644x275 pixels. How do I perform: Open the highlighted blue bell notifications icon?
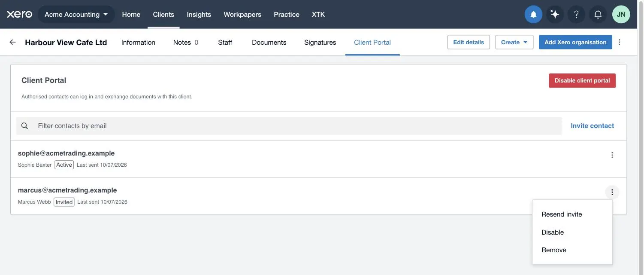coord(533,15)
